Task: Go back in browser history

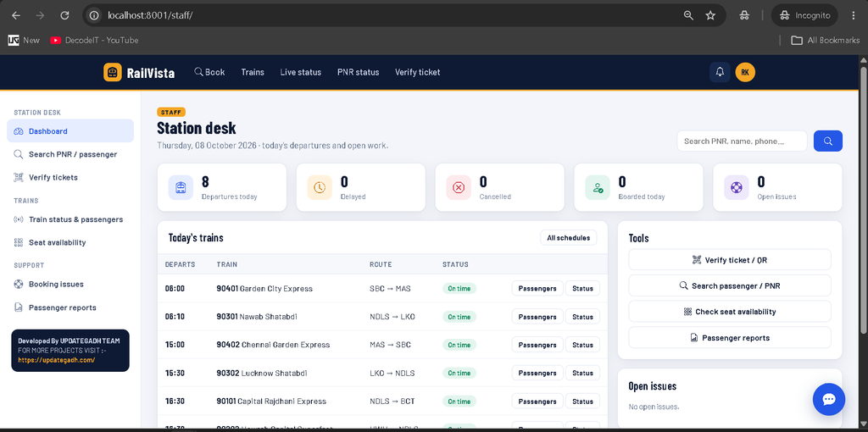Action: click(x=15, y=15)
